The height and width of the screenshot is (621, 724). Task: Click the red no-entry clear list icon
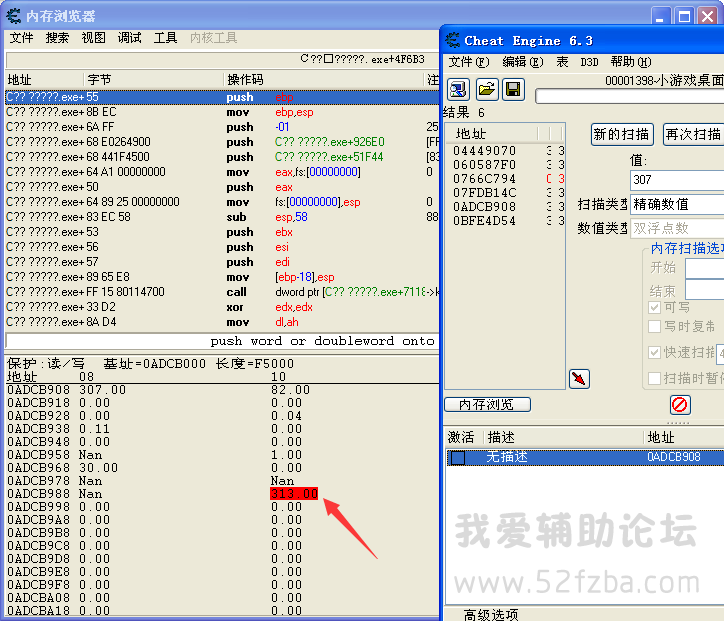(680, 405)
